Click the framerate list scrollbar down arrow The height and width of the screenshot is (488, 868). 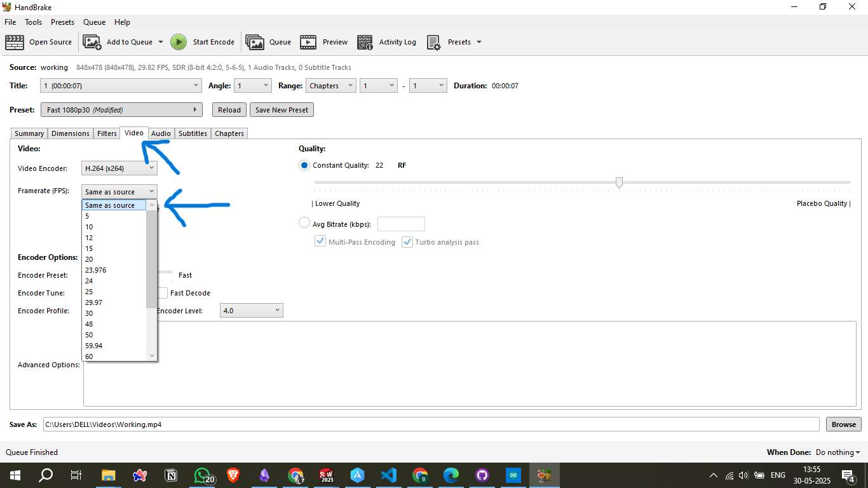151,356
